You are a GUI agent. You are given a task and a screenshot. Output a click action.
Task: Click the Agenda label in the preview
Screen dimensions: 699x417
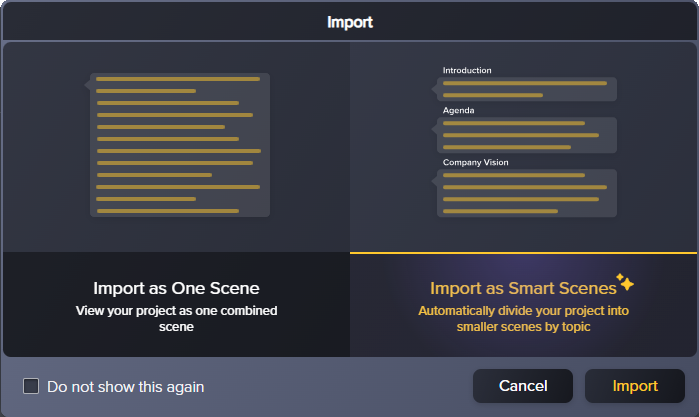(458, 110)
